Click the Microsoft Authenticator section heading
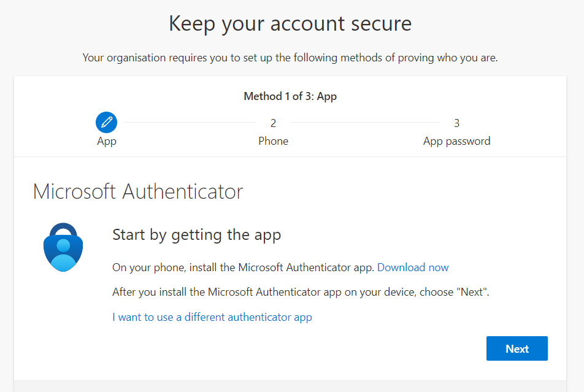Image resolution: width=584 pixels, height=392 pixels. 138,191
